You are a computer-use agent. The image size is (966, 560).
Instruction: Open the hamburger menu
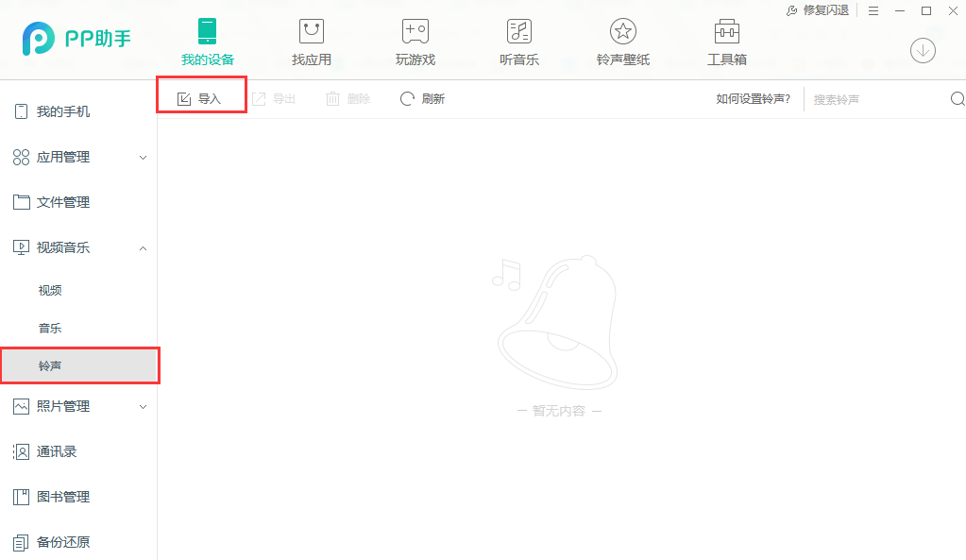tap(873, 10)
